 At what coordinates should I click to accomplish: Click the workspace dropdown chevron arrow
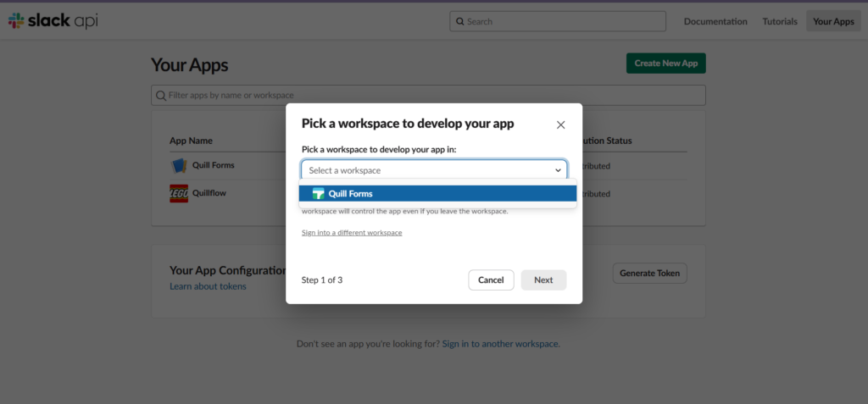(558, 170)
